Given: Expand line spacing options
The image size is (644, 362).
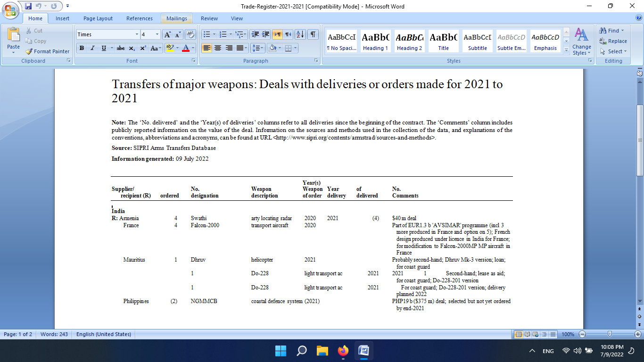Looking at the screenshot, I should [x=258, y=48].
